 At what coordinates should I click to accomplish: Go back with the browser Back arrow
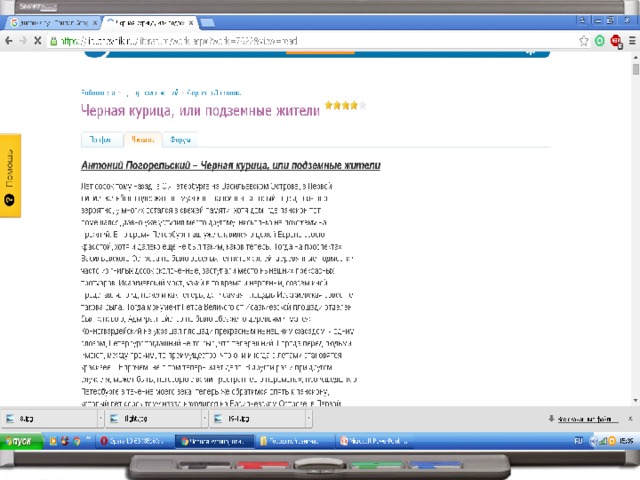(9, 41)
